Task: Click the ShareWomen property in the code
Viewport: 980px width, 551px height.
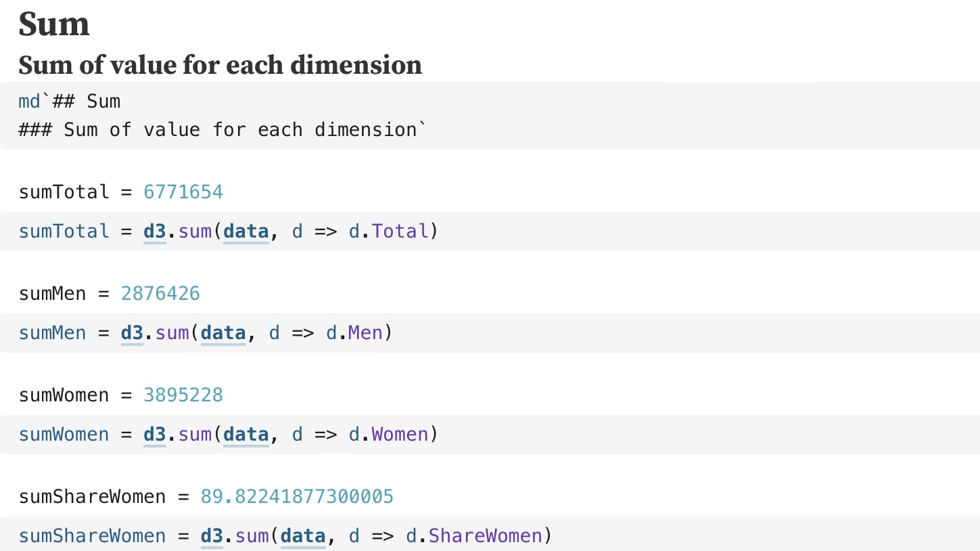Action: point(486,536)
